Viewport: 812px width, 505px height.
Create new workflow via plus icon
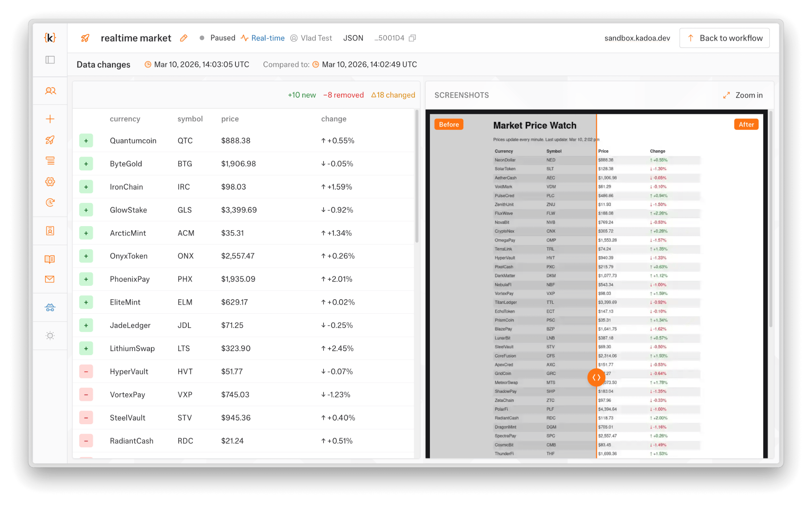(50, 119)
